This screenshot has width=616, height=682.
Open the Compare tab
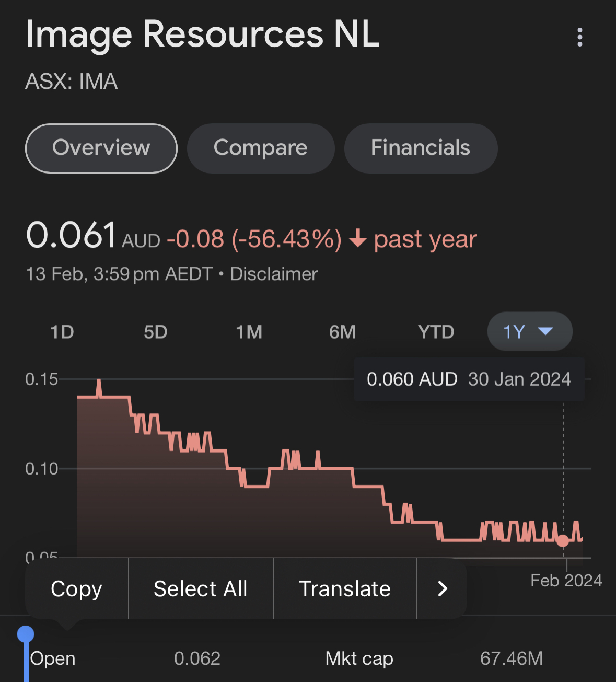tap(261, 148)
